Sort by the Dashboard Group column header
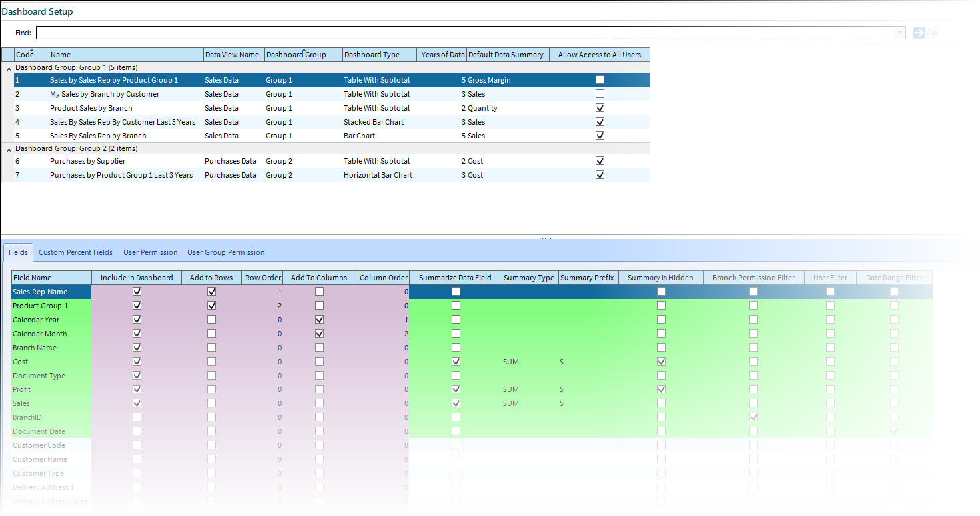This screenshot has height=516, width=980. pyautogui.click(x=303, y=55)
